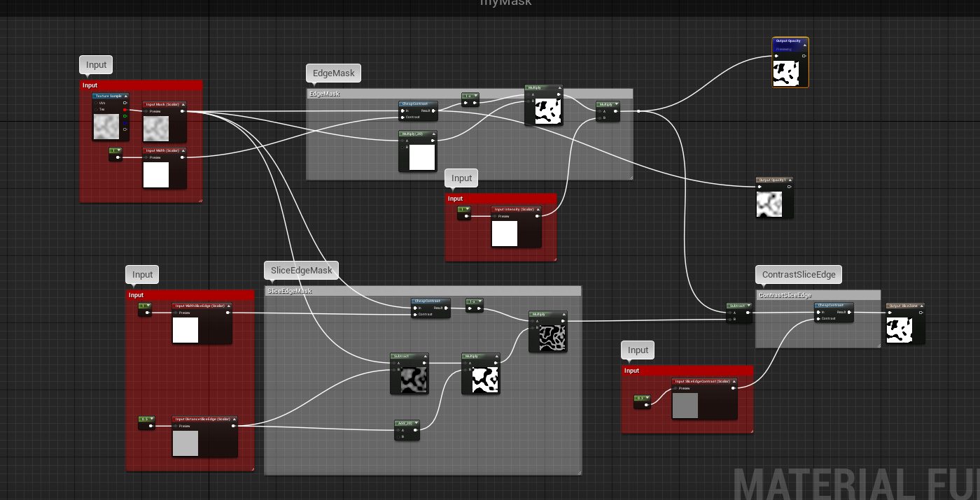
Task: Click gray preview swatch of Input DistanceSliceEdge
Action: (x=185, y=443)
